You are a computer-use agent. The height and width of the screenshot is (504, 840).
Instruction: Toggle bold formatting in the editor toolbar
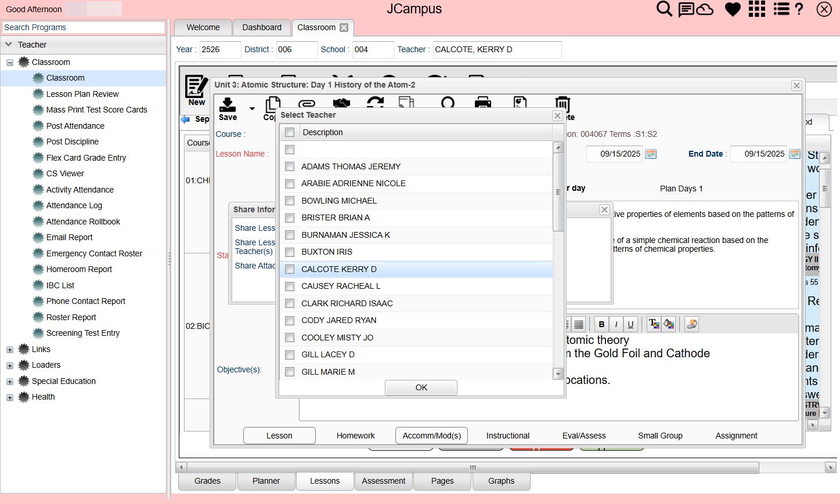click(x=601, y=324)
